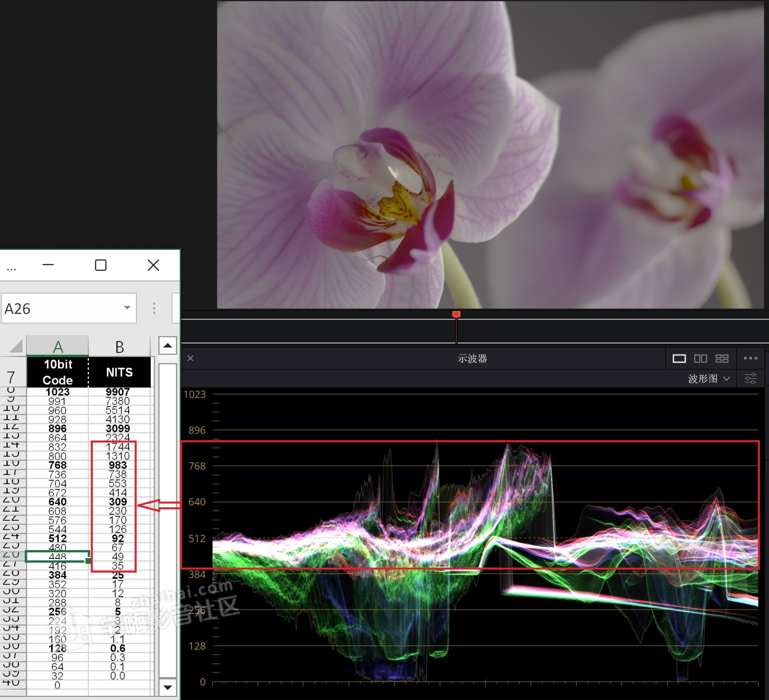The height and width of the screenshot is (700, 769).
Task: Select cell with nits value 4130
Action: pos(120,419)
